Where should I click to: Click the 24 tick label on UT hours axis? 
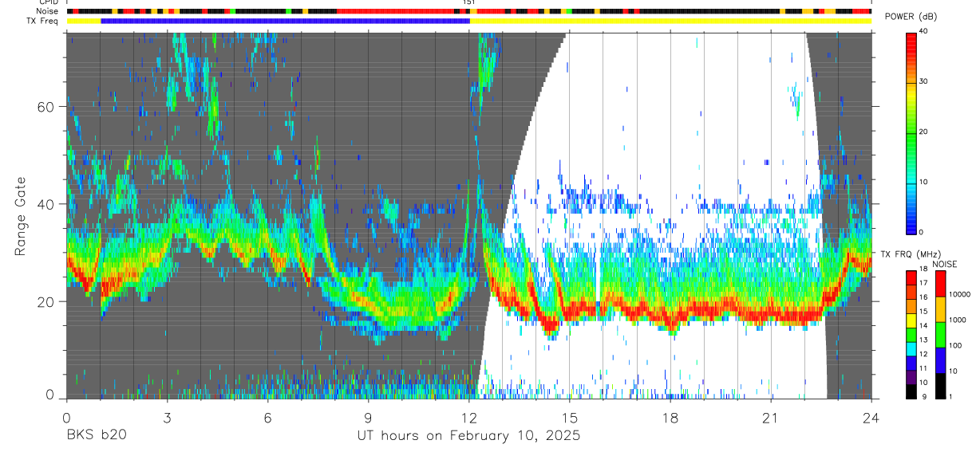pos(871,417)
